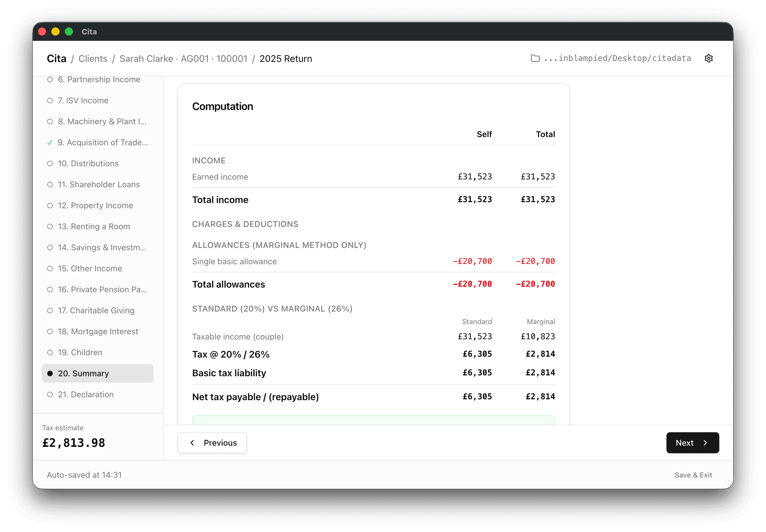Click the Standard (20%) vs Marginal (26%) heading
Viewport: 766px width, 532px height.
(x=272, y=309)
